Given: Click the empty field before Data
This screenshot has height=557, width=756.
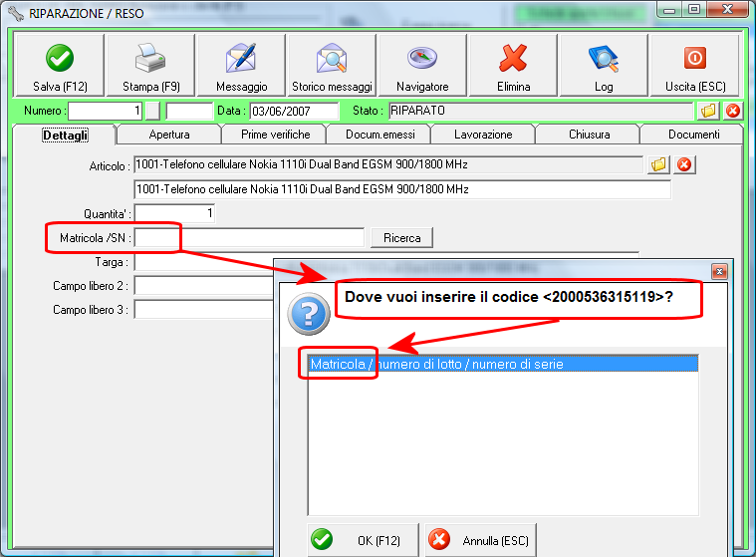Looking at the screenshot, I should coord(189,111).
